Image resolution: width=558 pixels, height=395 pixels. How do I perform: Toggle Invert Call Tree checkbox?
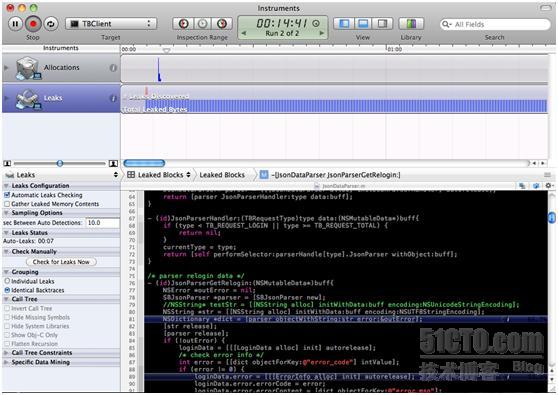[x=7, y=308]
